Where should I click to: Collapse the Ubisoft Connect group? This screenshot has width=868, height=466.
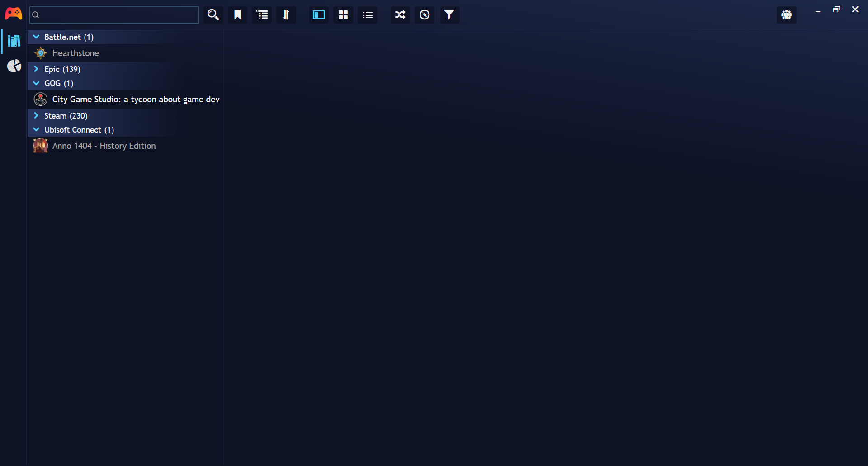36,130
